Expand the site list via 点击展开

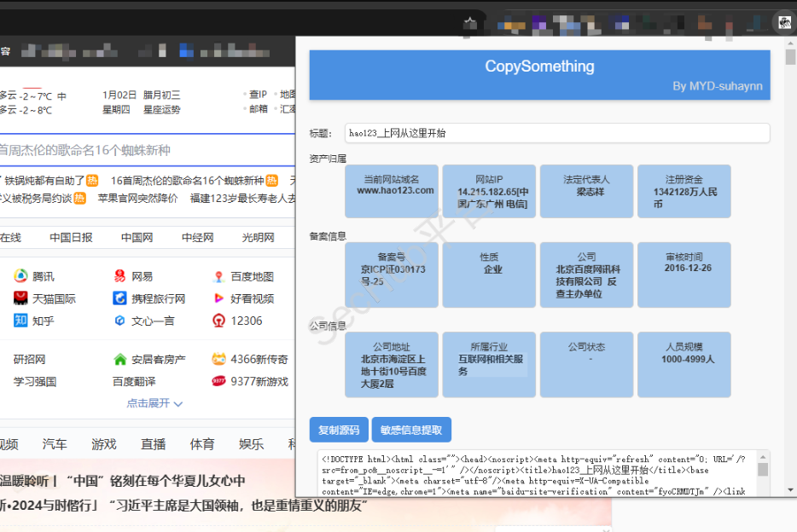154,403
